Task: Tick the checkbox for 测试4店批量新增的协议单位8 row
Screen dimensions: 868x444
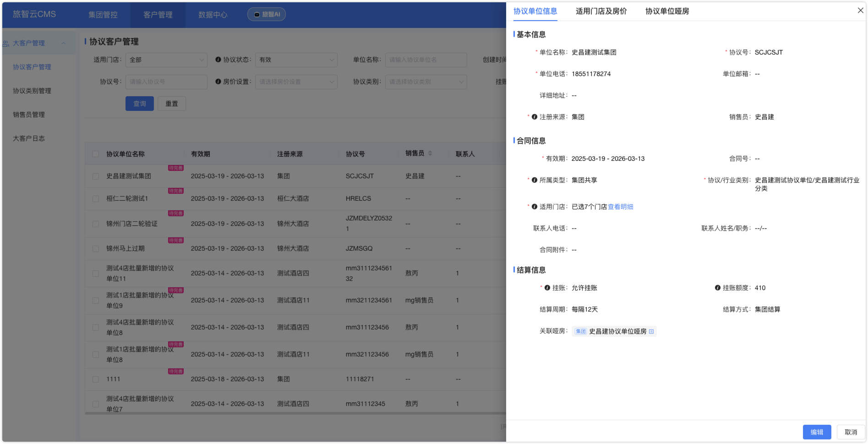Action: tap(96, 328)
